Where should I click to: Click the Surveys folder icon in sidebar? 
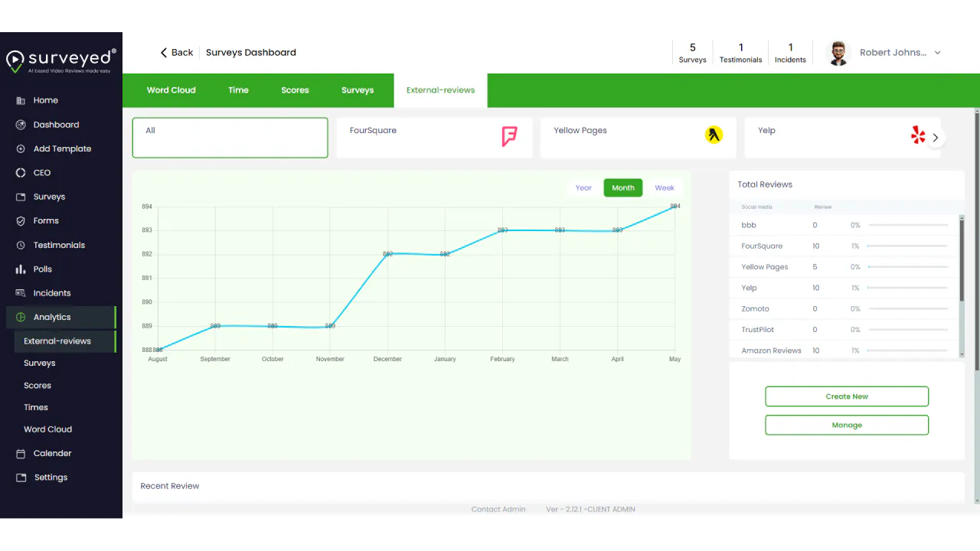click(21, 197)
